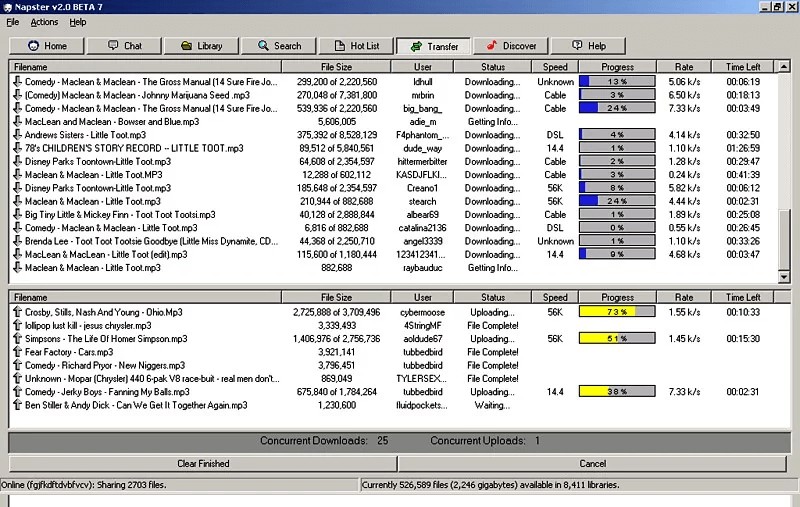Screen dimensions: 800x507
Task: Click upload arrow icon for lollipop lust kill
Action: tap(17, 325)
